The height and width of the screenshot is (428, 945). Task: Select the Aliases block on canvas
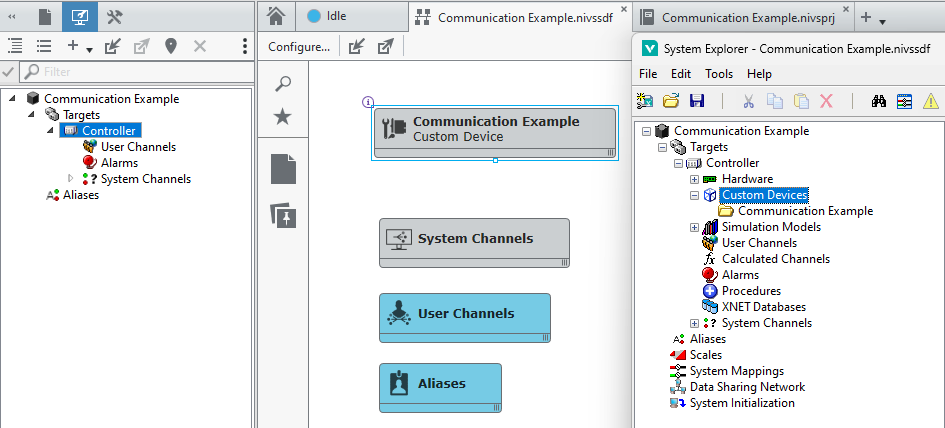pyautogui.click(x=440, y=388)
